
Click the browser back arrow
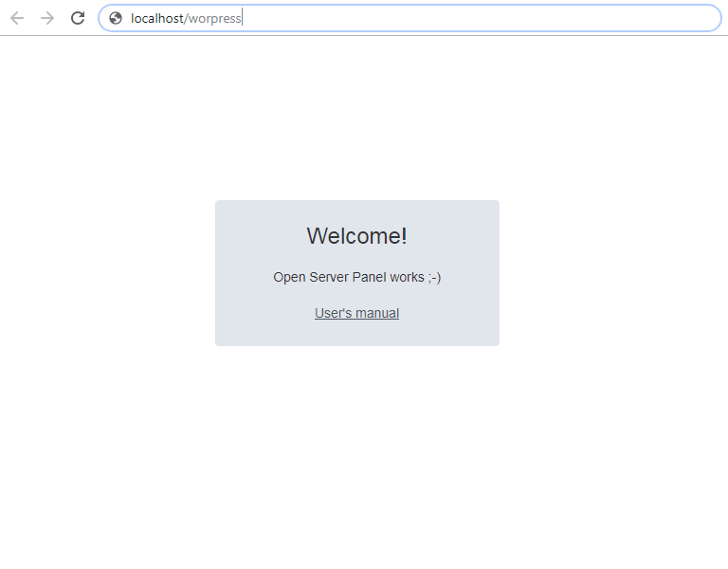17,18
